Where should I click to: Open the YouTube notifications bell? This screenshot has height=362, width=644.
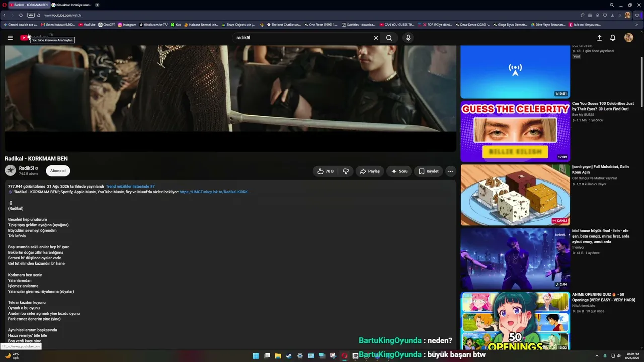click(613, 38)
